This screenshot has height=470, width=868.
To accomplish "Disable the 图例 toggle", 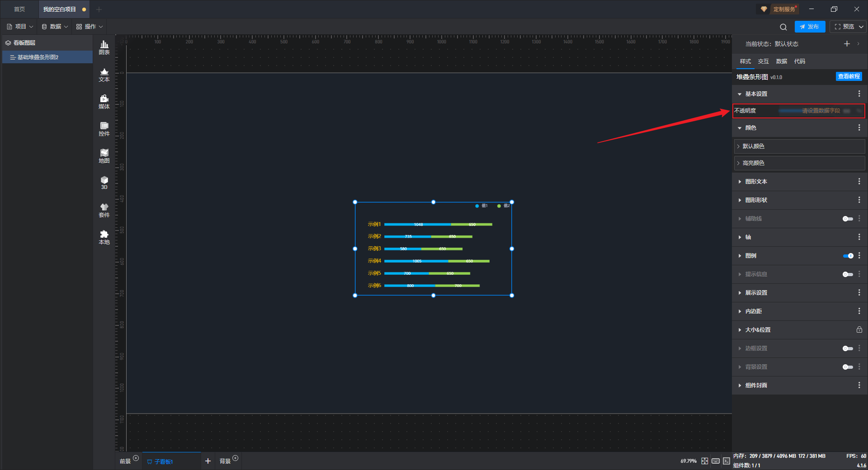I will point(848,256).
